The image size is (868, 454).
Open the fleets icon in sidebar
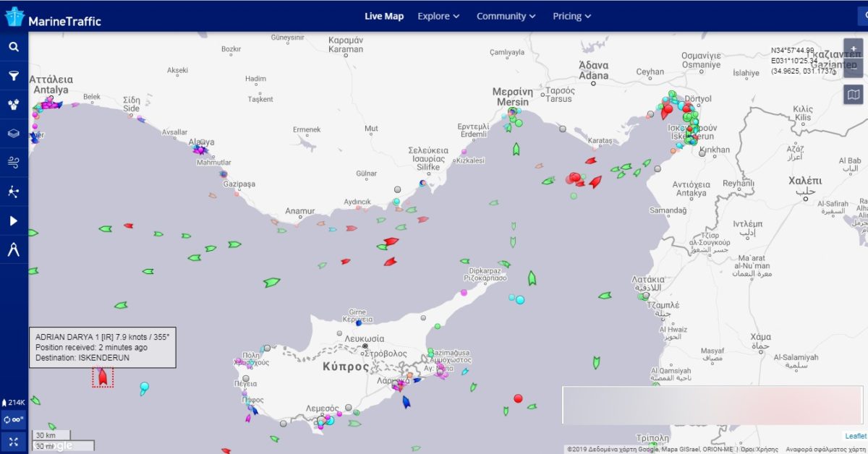(14, 105)
